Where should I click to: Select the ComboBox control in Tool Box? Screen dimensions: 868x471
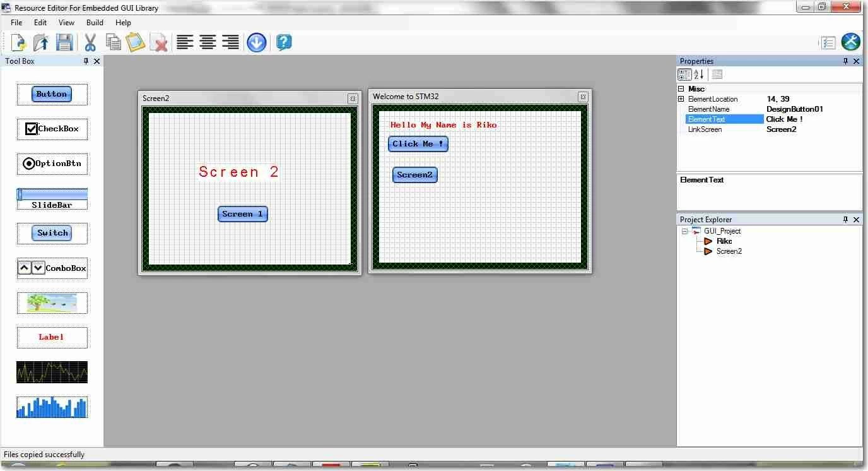point(52,268)
